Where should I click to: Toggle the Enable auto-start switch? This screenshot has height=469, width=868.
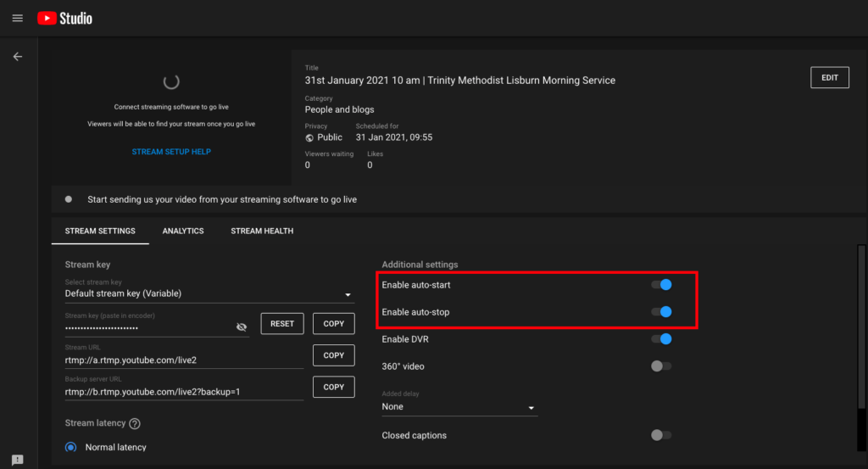tap(661, 285)
